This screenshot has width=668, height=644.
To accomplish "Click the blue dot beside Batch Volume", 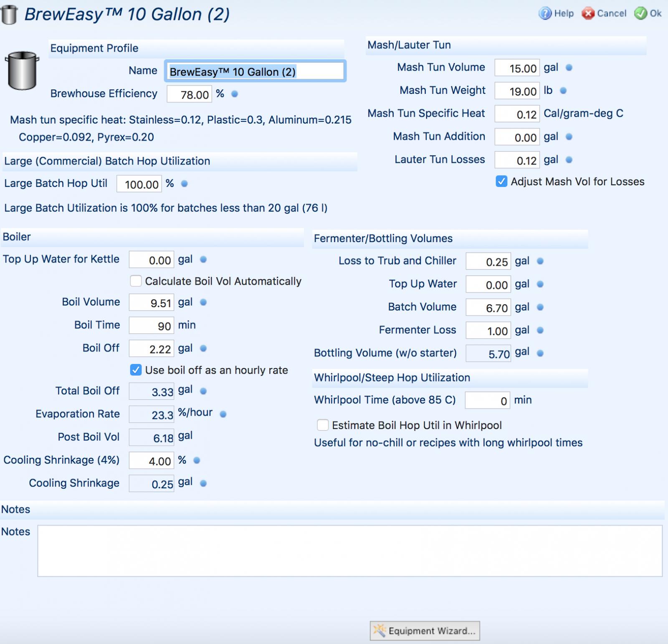I will tap(540, 307).
